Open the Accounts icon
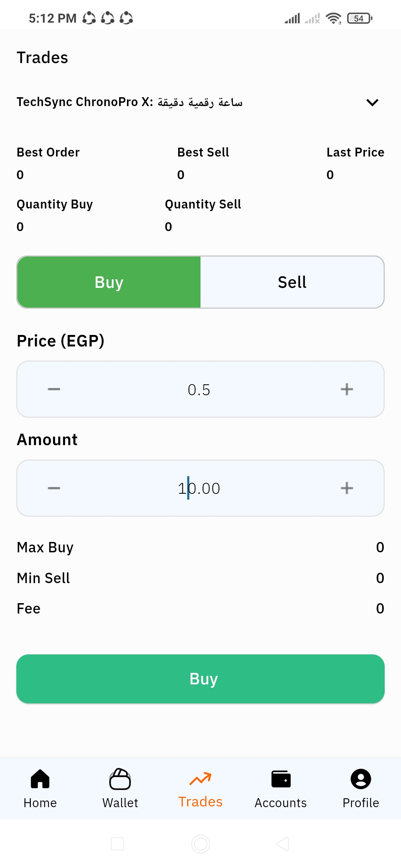 click(x=281, y=779)
